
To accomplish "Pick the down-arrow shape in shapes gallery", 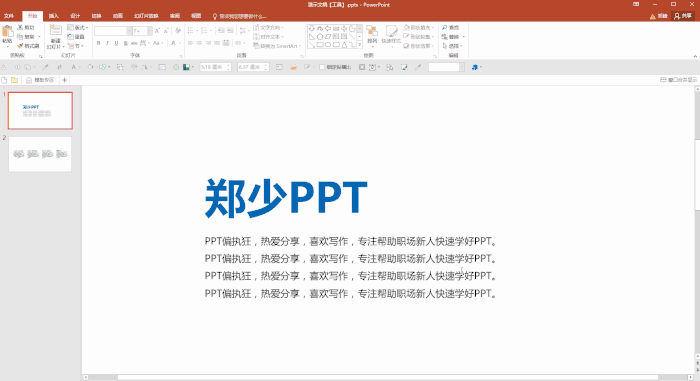I will (312, 28).
